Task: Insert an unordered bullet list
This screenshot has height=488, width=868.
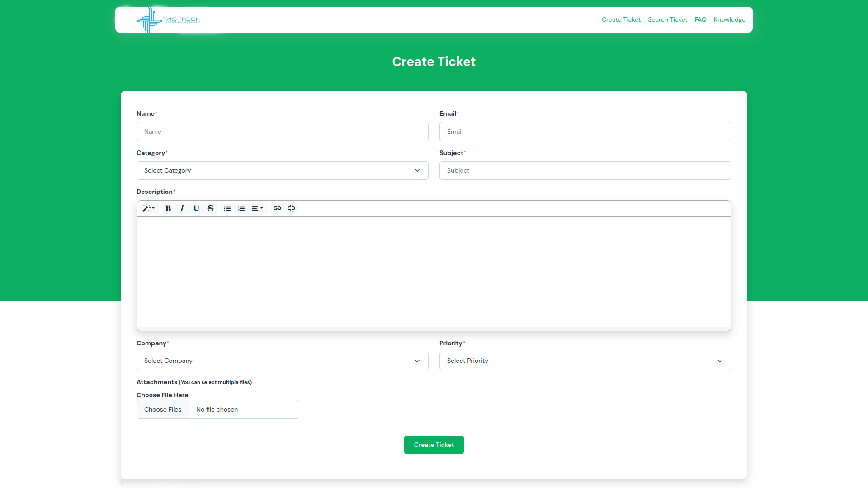Action: (227, 208)
